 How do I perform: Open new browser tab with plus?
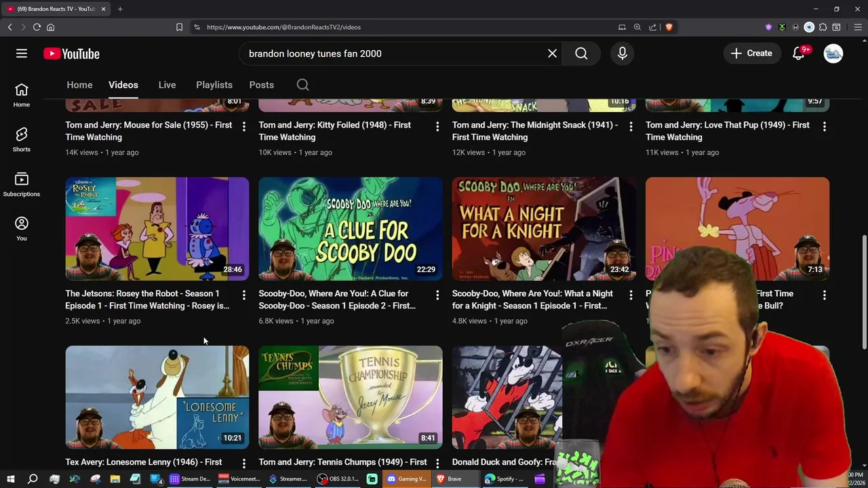coord(120,9)
